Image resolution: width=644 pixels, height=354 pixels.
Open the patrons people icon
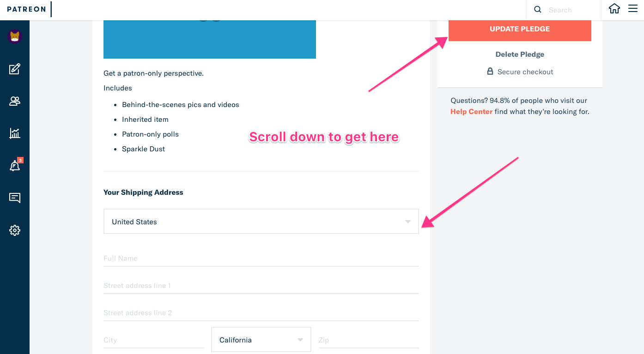pyautogui.click(x=15, y=101)
